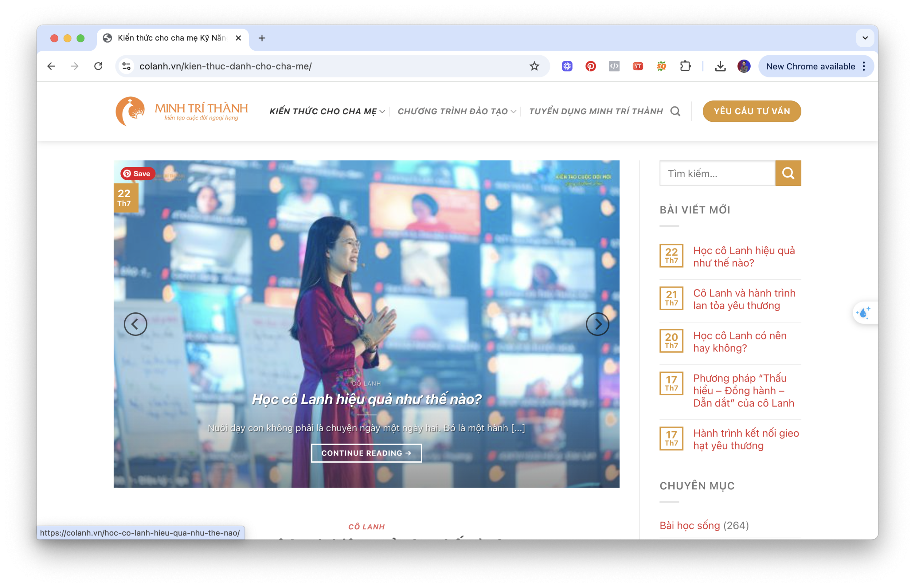Viewport: 915px width, 588px height.
Task: Show browser downloads
Action: 720,66
